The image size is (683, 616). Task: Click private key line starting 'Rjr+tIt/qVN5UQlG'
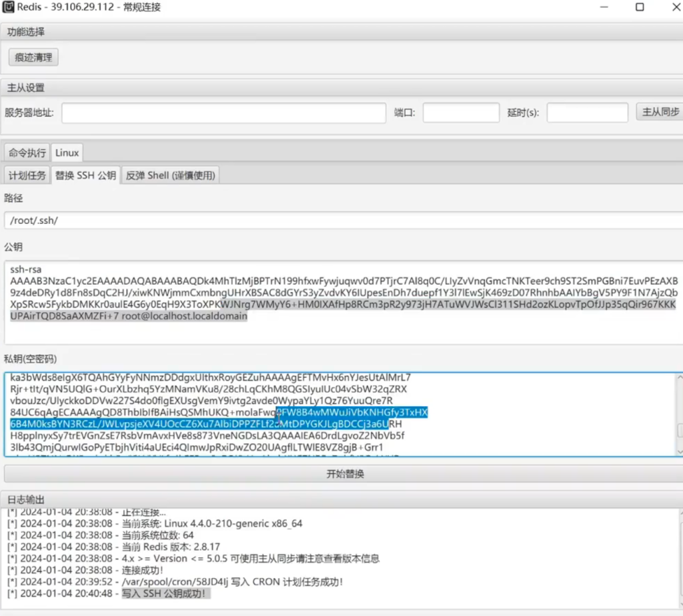209,389
